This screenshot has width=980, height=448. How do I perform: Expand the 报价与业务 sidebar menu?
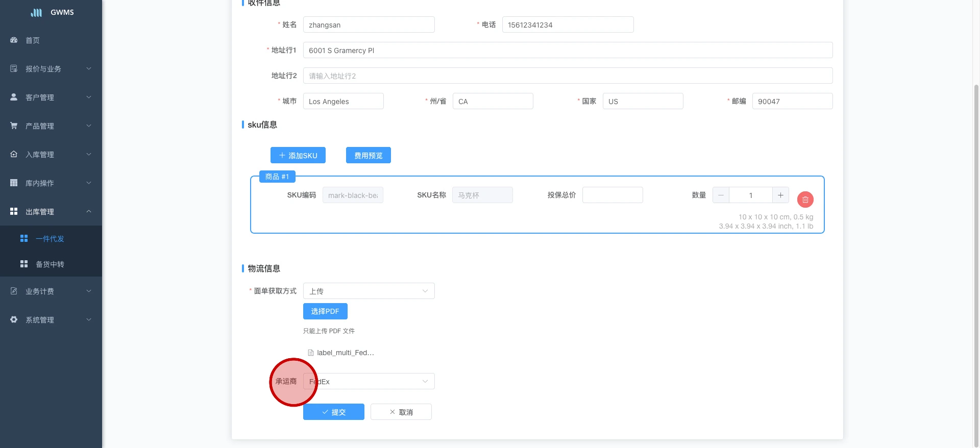pyautogui.click(x=51, y=69)
